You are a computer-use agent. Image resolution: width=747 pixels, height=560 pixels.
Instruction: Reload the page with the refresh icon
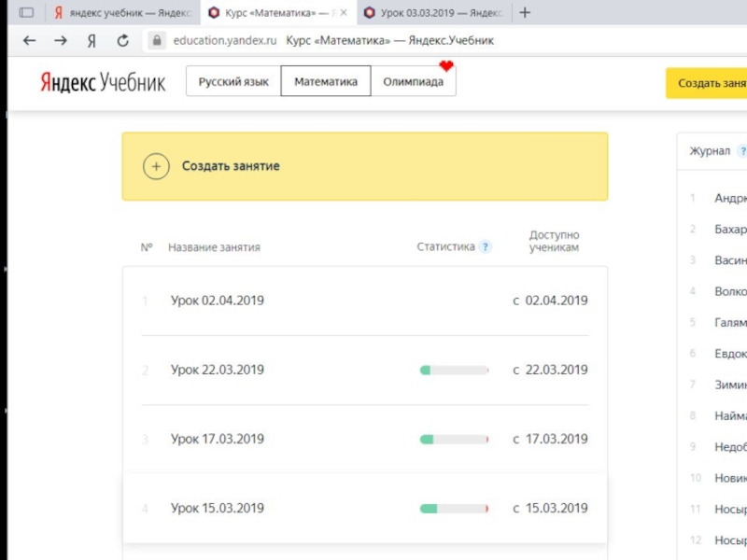click(x=122, y=41)
